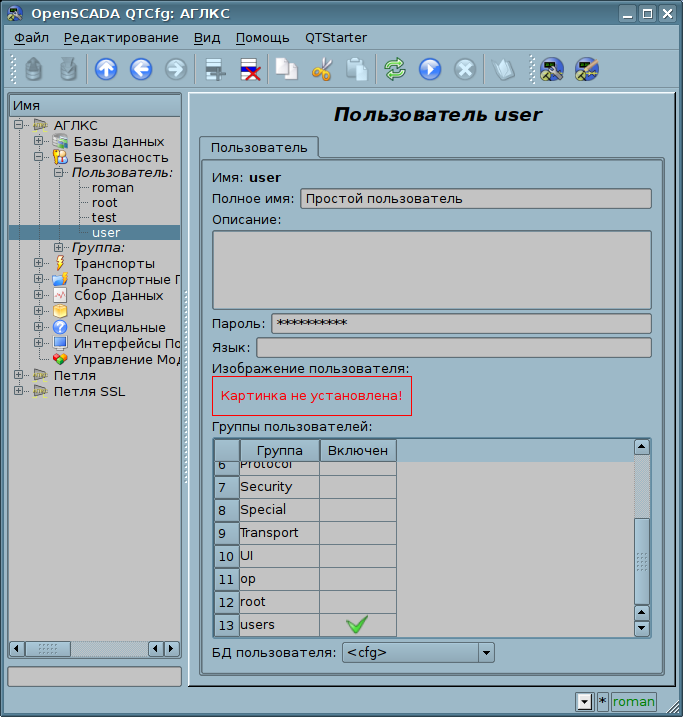Click the Copy item toolbar icon

pos(287,70)
